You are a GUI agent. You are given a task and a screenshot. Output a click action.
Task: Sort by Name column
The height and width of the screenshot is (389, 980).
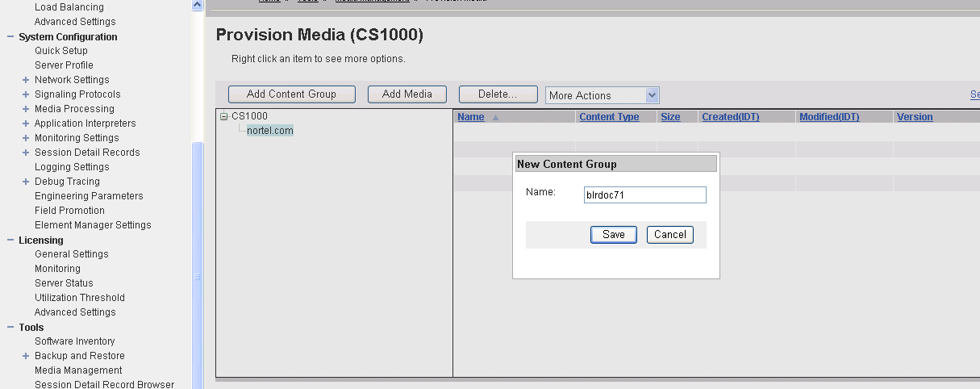click(471, 117)
